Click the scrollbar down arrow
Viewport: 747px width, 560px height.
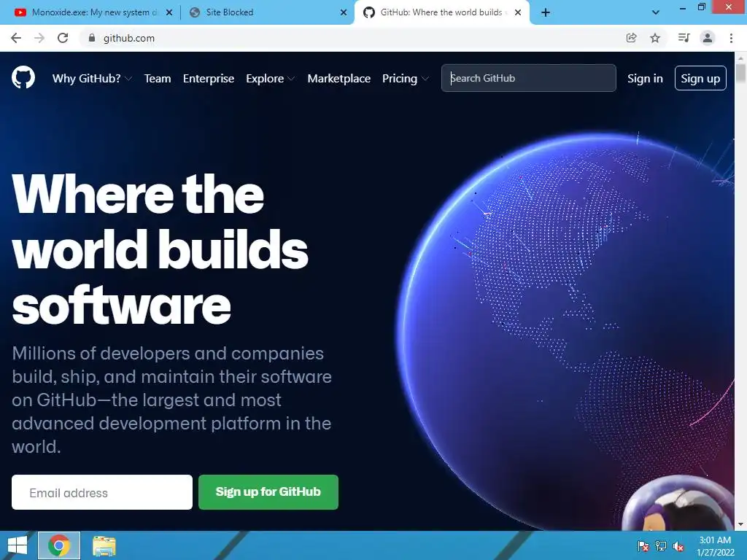pyautogui.click(x=740, y=524)
